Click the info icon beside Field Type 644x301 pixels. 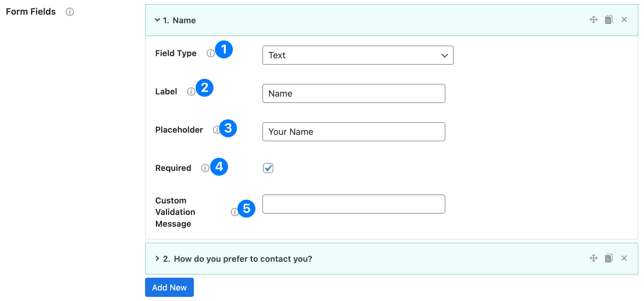point(210,53)
